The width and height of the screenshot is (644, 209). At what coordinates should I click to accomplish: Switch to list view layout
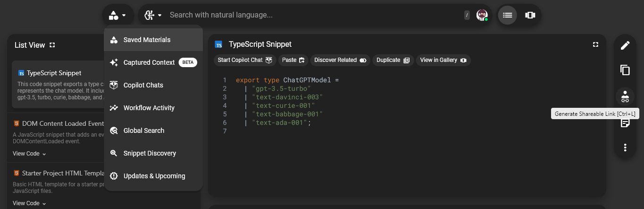[x=507, y=15]
